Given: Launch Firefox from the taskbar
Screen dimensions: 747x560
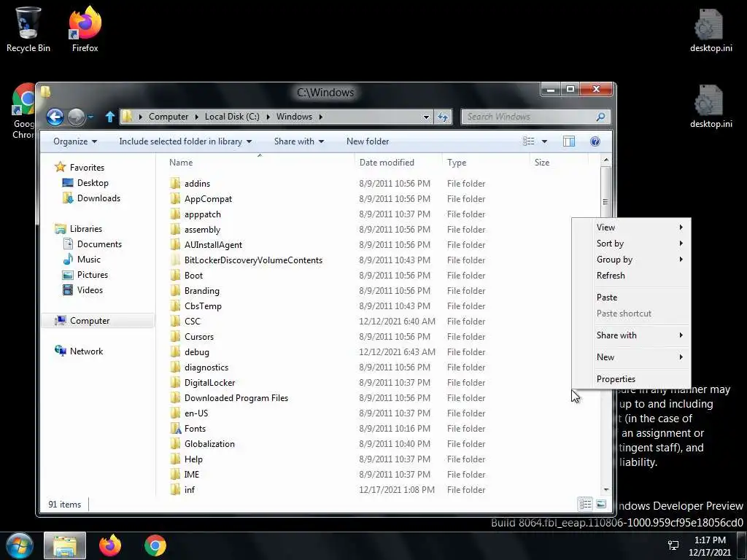Looking at the screenshot, I should coord(110,545).
